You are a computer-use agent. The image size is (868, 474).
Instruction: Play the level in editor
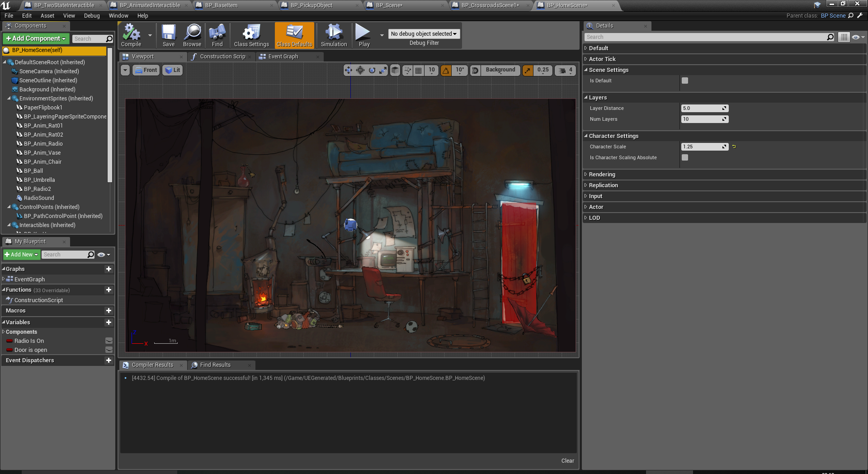pos(364,35)
